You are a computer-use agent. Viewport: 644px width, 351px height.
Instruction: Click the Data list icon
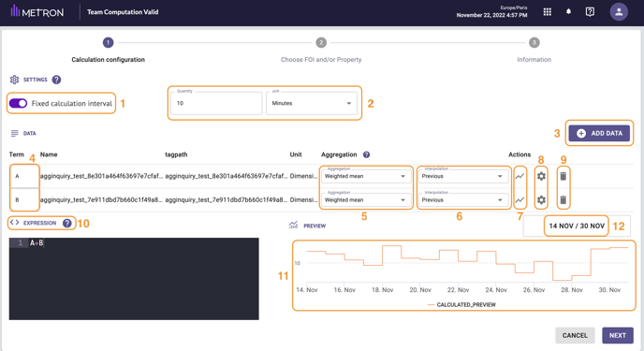[x=14, y=133]
